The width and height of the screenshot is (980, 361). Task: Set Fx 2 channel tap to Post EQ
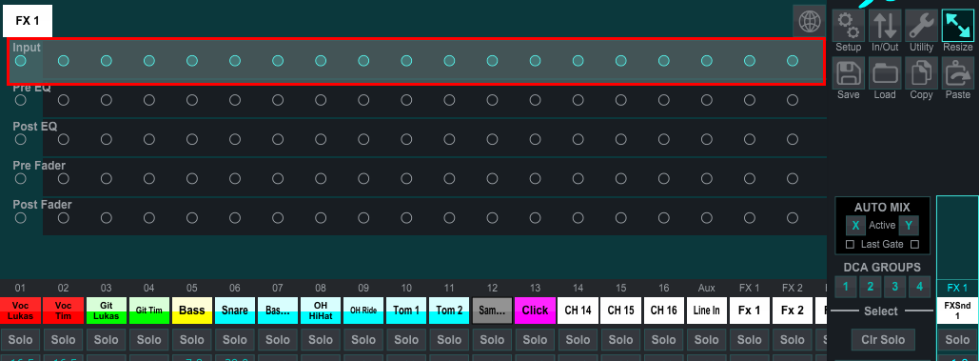[x=793, y=139]
